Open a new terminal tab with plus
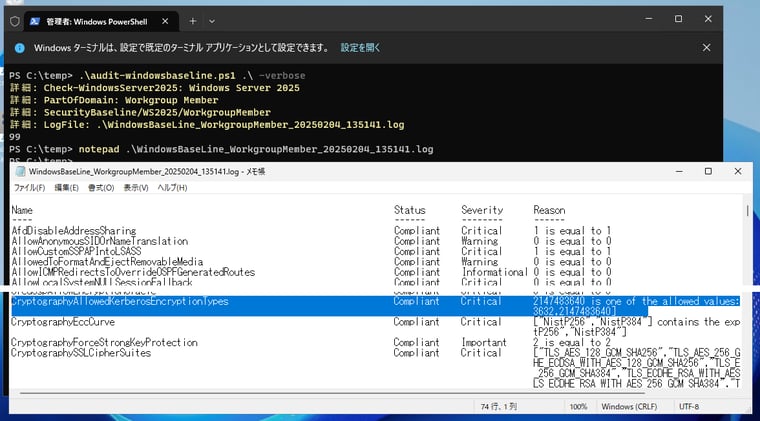This screenshot has height=421, width=760. pyautogui.click(x=192, y=21)
